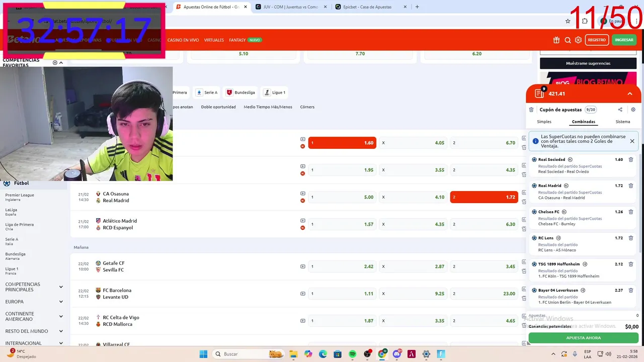Viewport: 644px width, 362px height.
Task: Select Córners market filter
Action: pos(307,107)
